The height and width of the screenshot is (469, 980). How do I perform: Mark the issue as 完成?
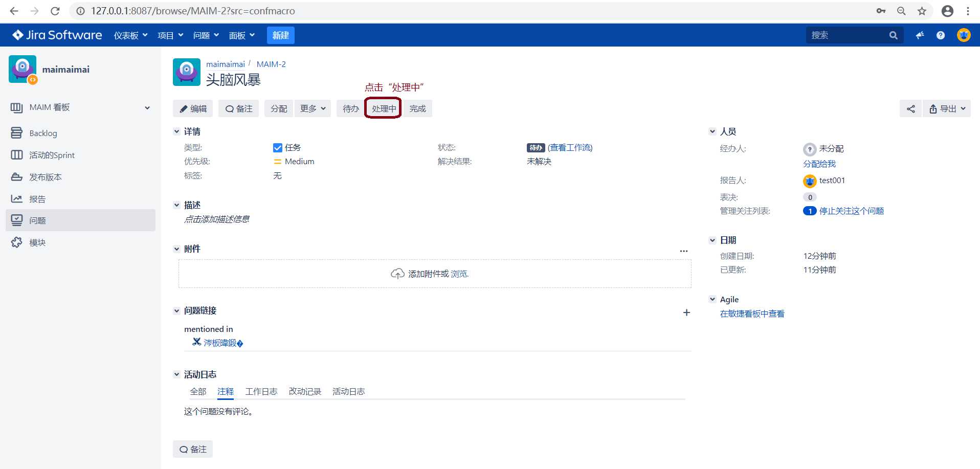click(417, 108)
